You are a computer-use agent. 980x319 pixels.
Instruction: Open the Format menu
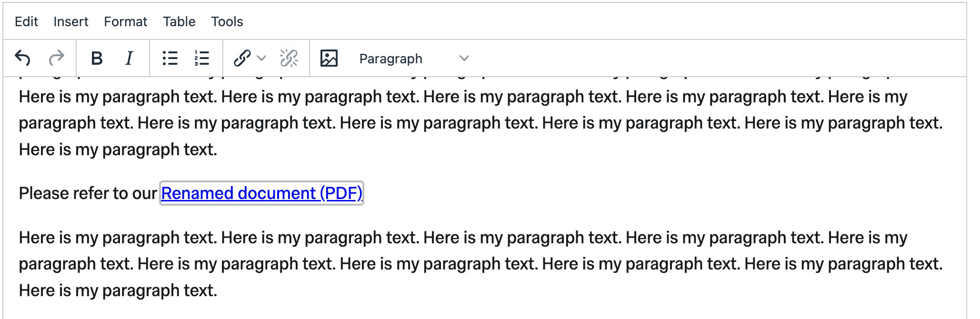pyautogui.click(x=126, y=21)
